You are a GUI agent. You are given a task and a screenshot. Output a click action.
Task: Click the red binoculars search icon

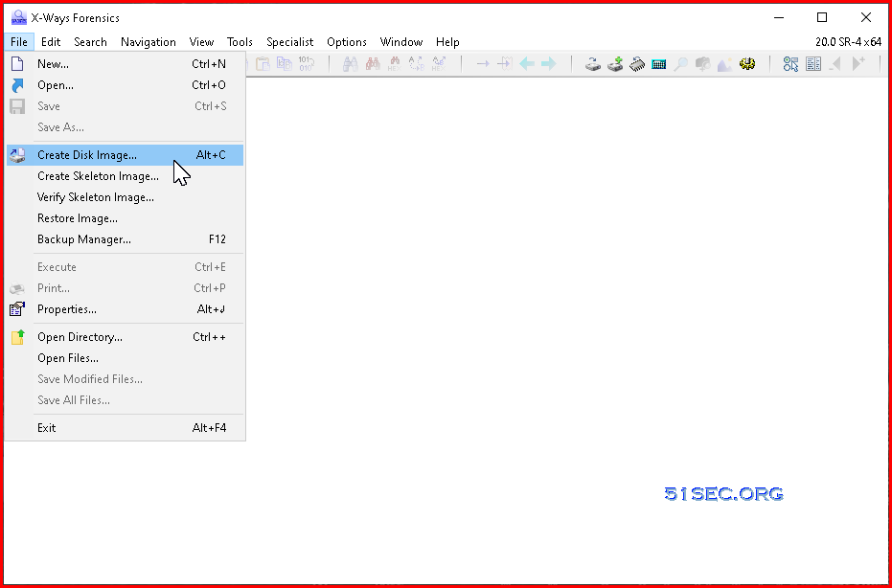373,64
